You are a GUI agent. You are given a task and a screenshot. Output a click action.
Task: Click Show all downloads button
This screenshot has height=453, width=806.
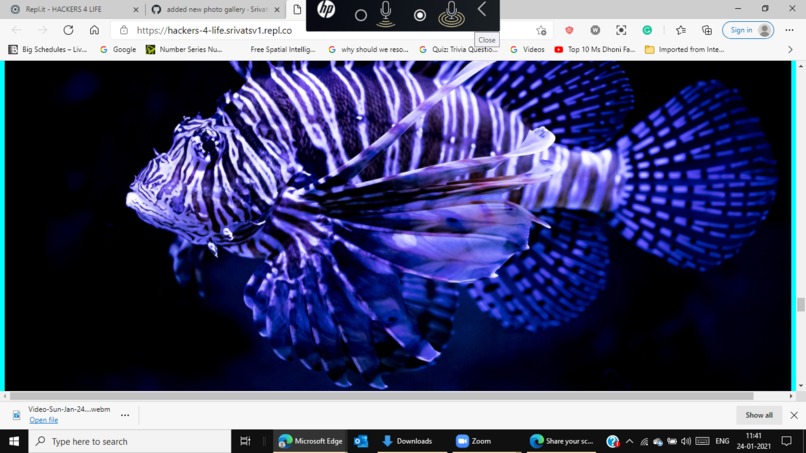759,415
